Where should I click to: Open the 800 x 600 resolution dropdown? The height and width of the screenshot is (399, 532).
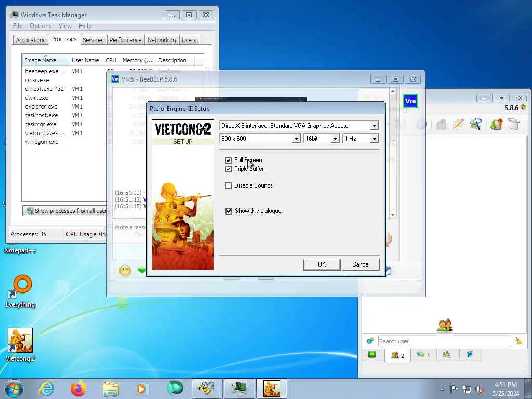(x=296, y=138)
